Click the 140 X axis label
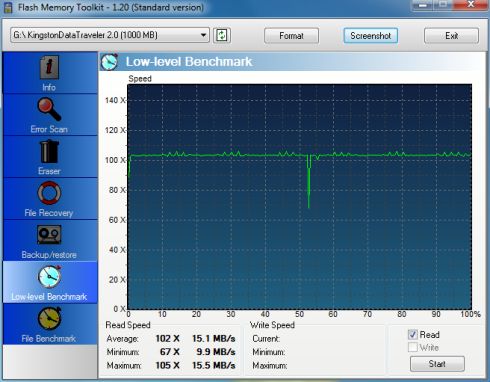Screen dimensions: 490x382 (115, 100)
